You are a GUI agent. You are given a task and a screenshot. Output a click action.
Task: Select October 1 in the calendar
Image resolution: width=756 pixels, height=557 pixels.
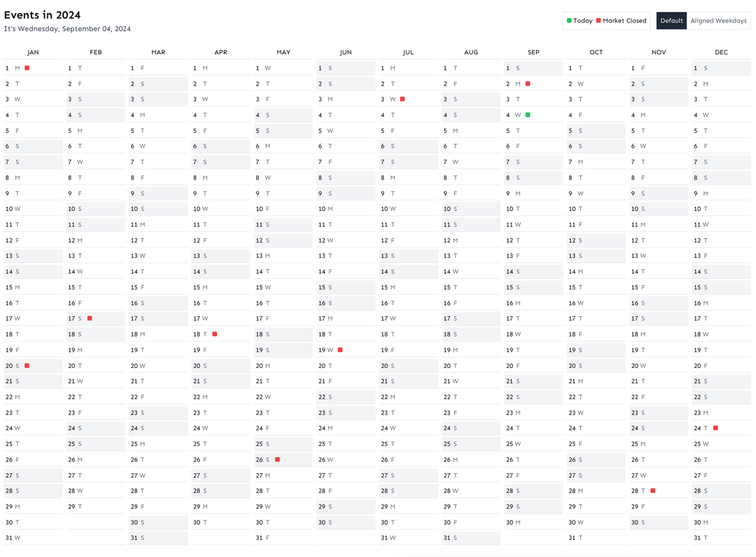click(596, 68)
